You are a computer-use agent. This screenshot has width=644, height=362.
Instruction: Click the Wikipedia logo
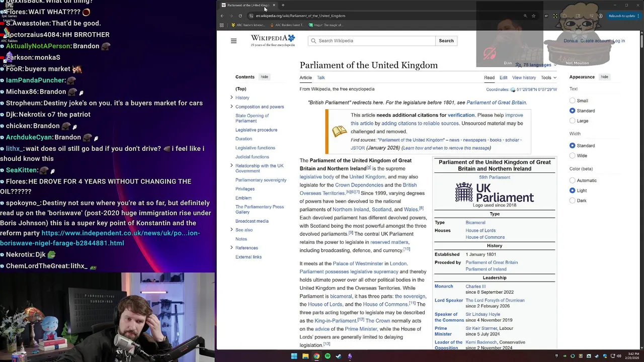(x=273, y=41)
